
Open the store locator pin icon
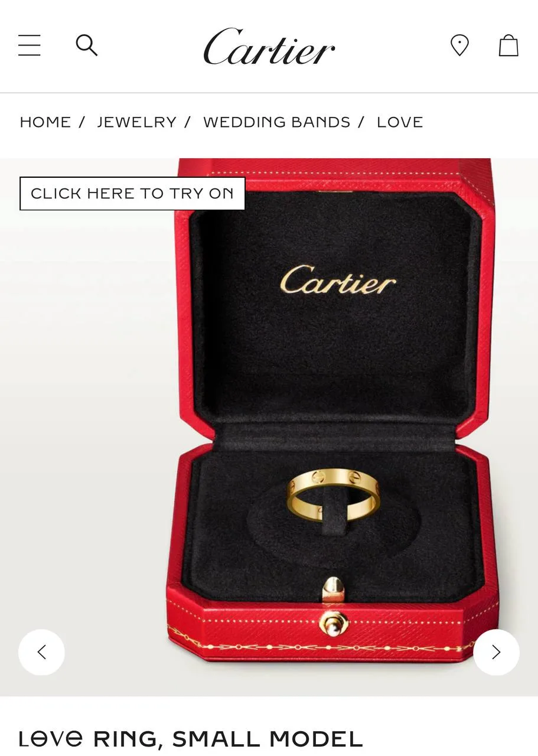(459, 45)
